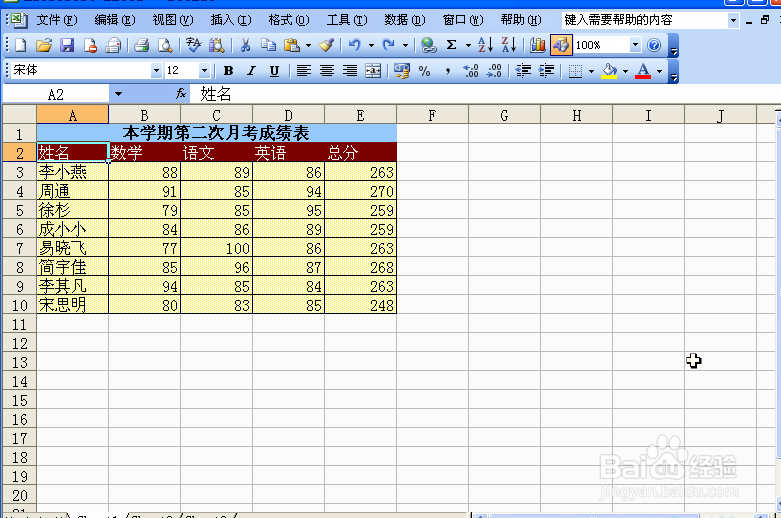
Task: Toggle underline formatting
Action: (274, 71)
